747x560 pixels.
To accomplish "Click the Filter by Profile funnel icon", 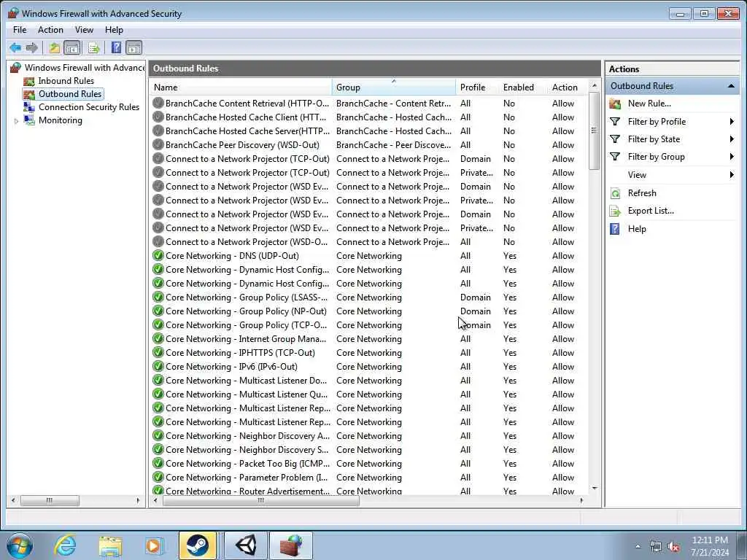I will point(615,122).
